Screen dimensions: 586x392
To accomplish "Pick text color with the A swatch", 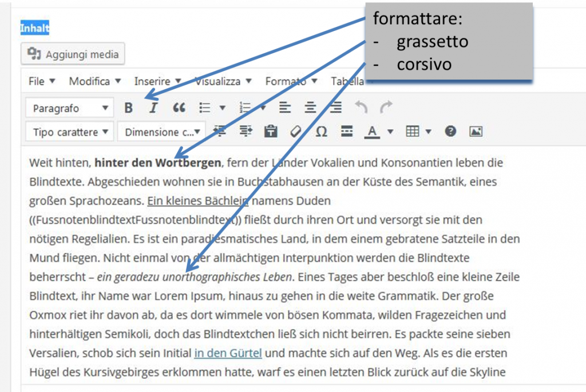I will (x=373, y=132).
